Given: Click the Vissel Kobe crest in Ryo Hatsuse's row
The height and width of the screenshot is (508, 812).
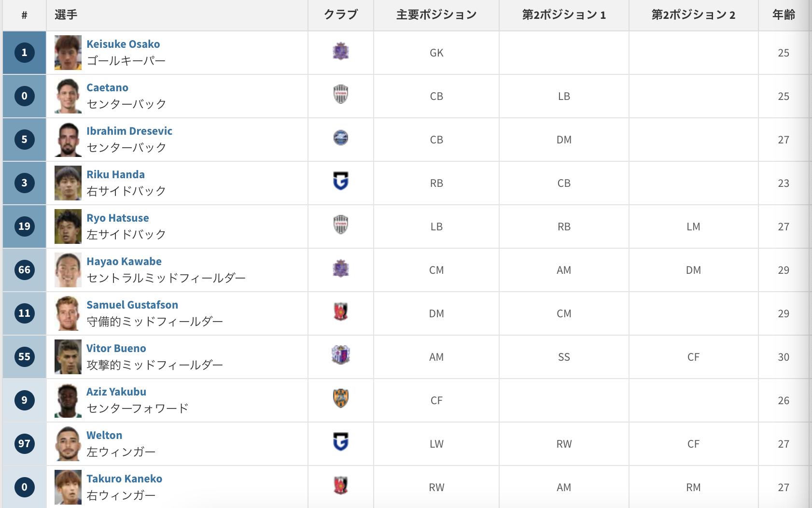Looking at the screenshot, I should [341, 225].
